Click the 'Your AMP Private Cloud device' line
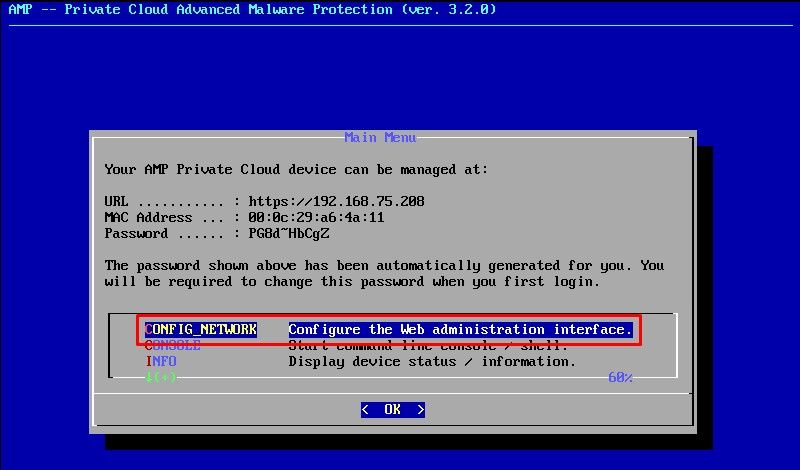The image size is (800, 470). pos(296,169)
